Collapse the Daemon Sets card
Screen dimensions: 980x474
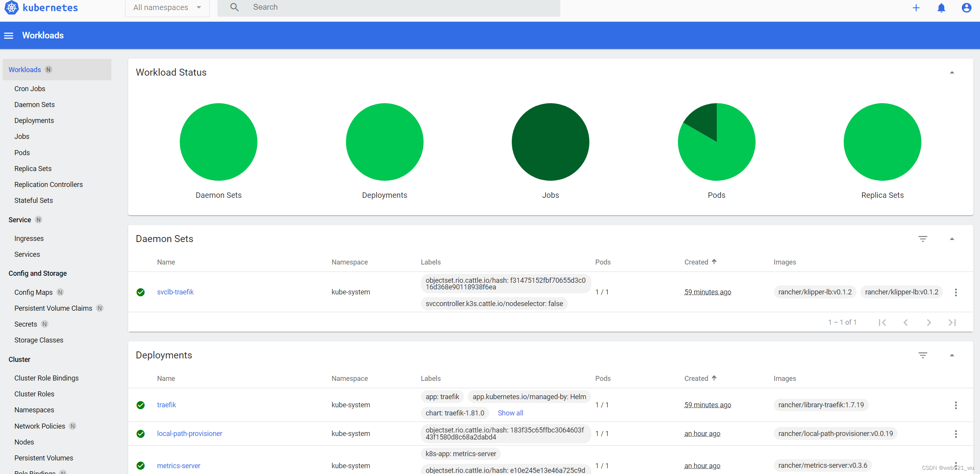pos(952,239)
